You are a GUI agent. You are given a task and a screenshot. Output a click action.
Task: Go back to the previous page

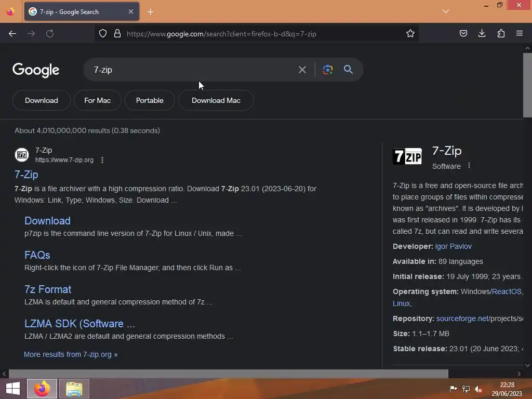(x=12, y=34)
